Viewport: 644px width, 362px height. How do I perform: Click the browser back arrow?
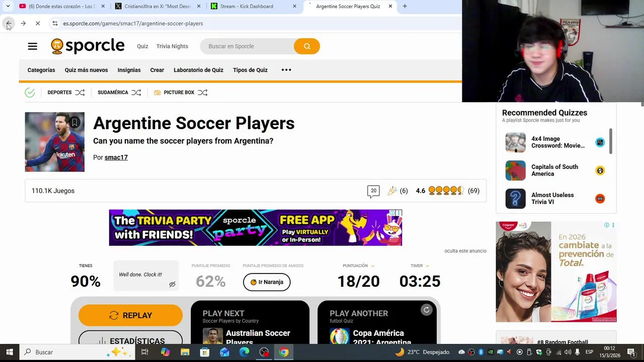tap(9, 23)
